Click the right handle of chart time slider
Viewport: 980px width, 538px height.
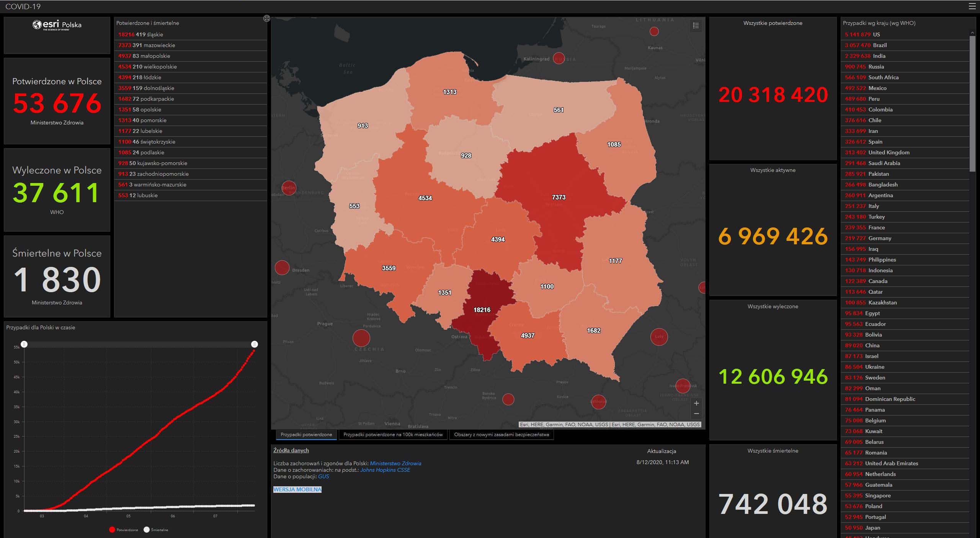(255, 344)
